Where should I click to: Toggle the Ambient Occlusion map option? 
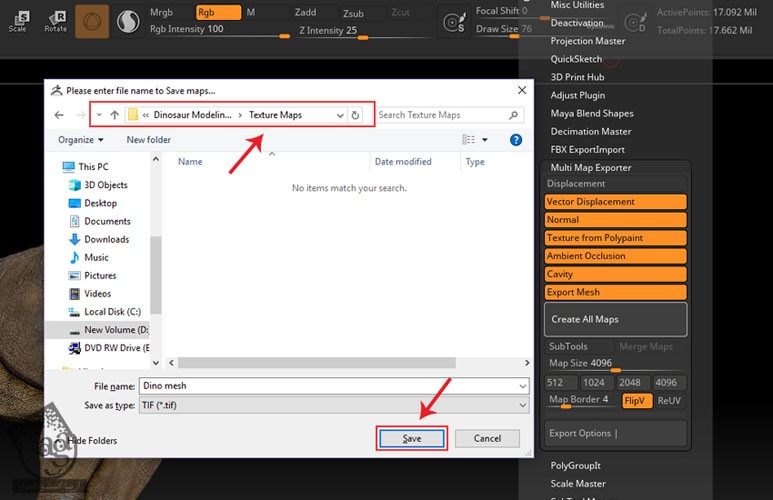615,256
